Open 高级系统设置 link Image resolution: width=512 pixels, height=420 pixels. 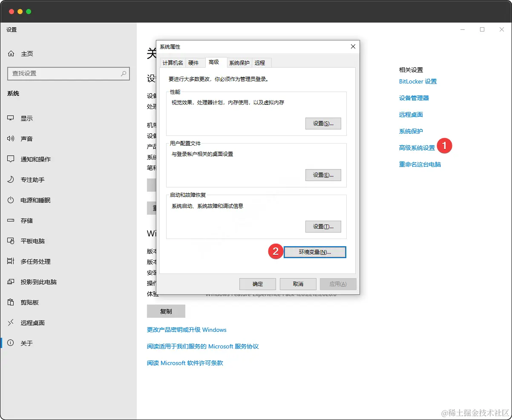417,148
